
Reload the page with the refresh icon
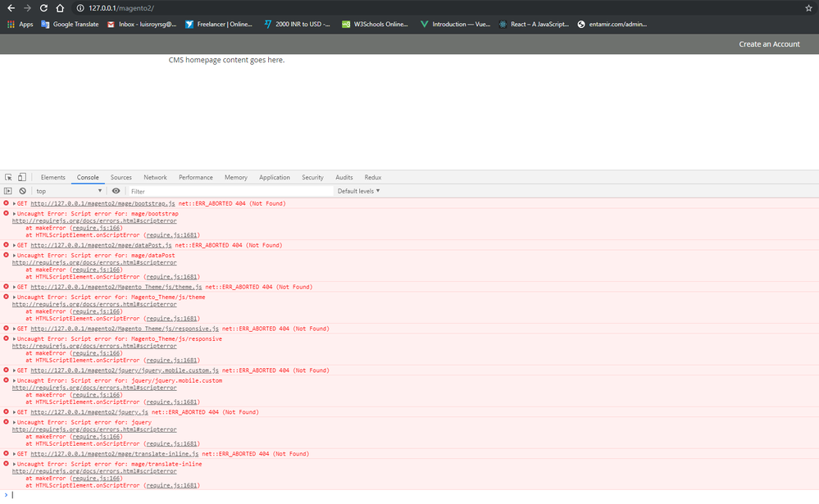click(x=43, y=7)
